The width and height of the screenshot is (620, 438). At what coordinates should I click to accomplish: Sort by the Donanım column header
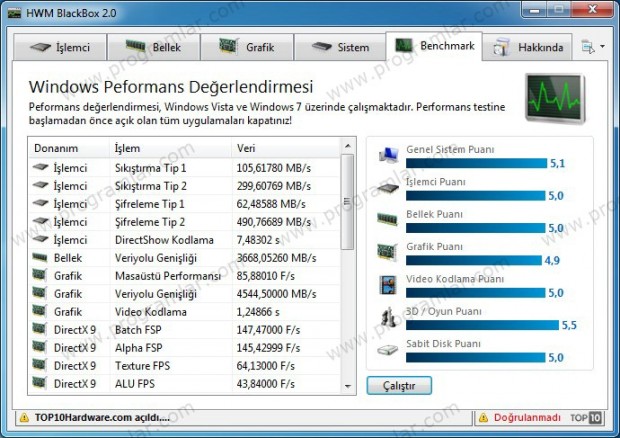[x=69, y=148]
